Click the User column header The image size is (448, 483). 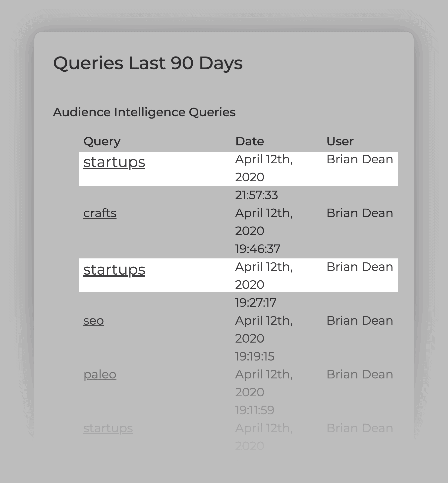coord(340,141)
